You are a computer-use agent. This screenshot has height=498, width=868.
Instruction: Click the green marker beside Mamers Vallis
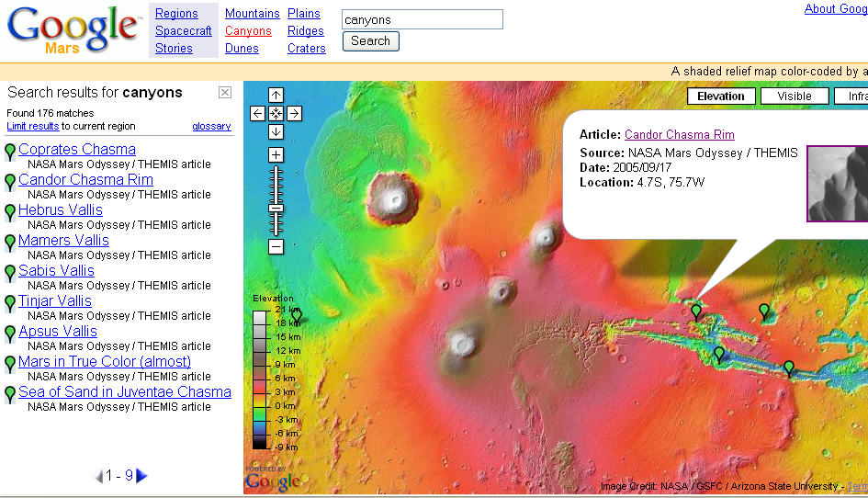pos(9,243)
